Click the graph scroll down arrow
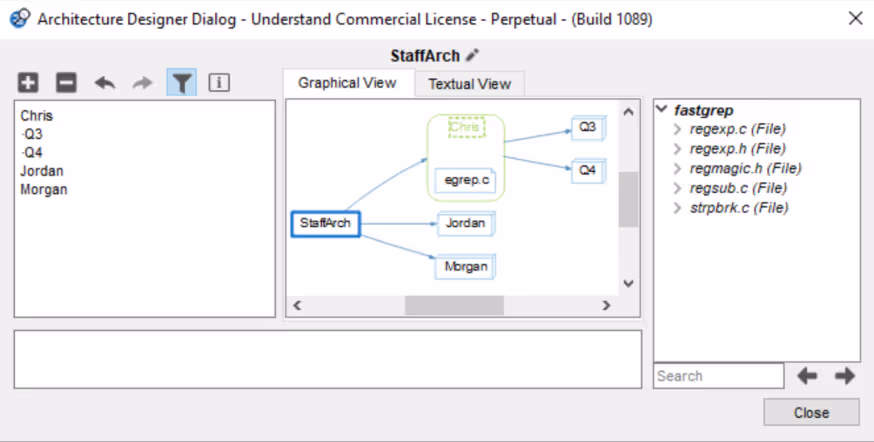The image size is (874, 442). click(x=628, y=284)
